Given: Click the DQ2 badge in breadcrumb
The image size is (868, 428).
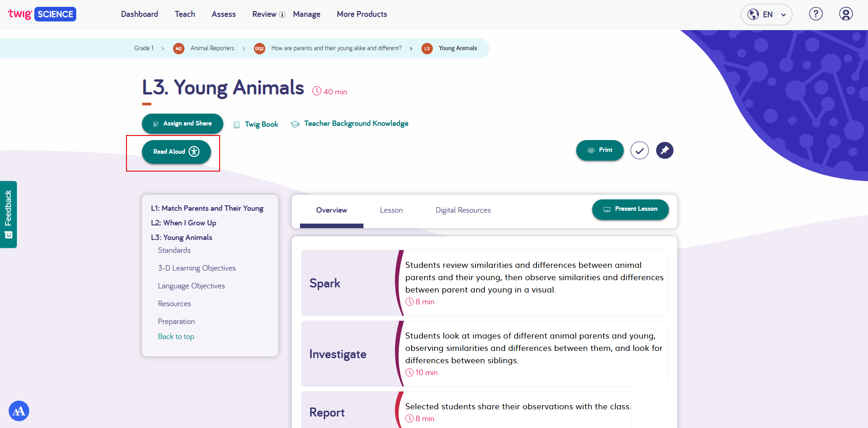Looking at the screenshot, I should point(259,48).
